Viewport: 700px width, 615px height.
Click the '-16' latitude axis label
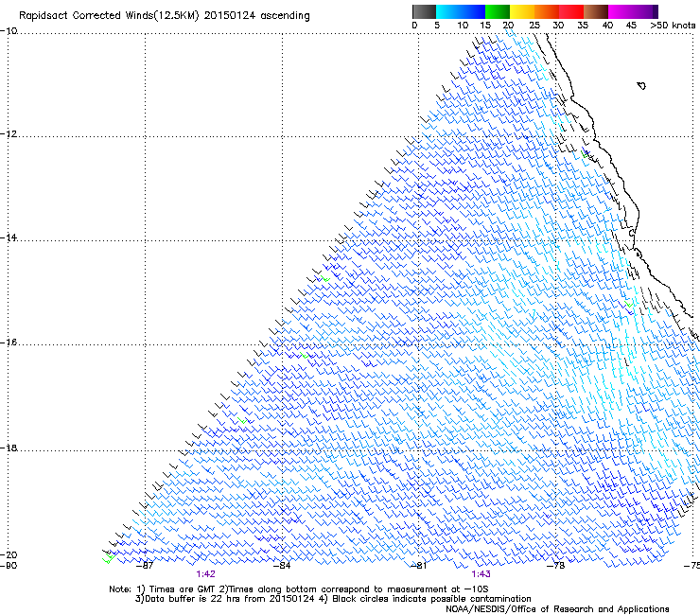point(9,343)
